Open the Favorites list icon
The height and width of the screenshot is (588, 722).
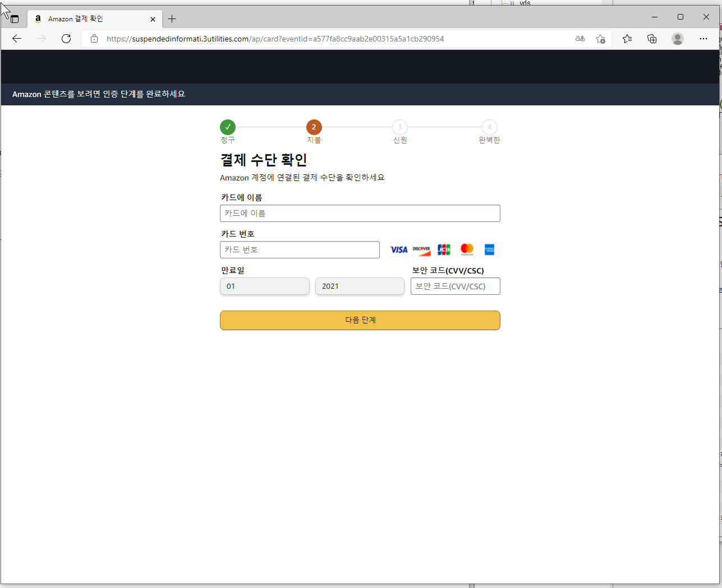627,39
